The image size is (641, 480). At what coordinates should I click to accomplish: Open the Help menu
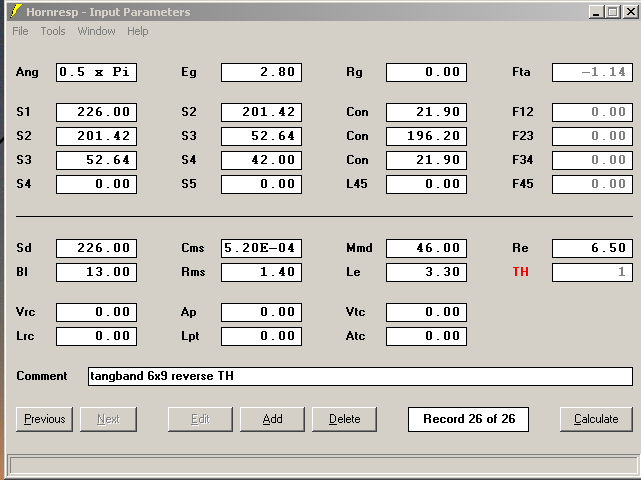[x=138, y=31]
